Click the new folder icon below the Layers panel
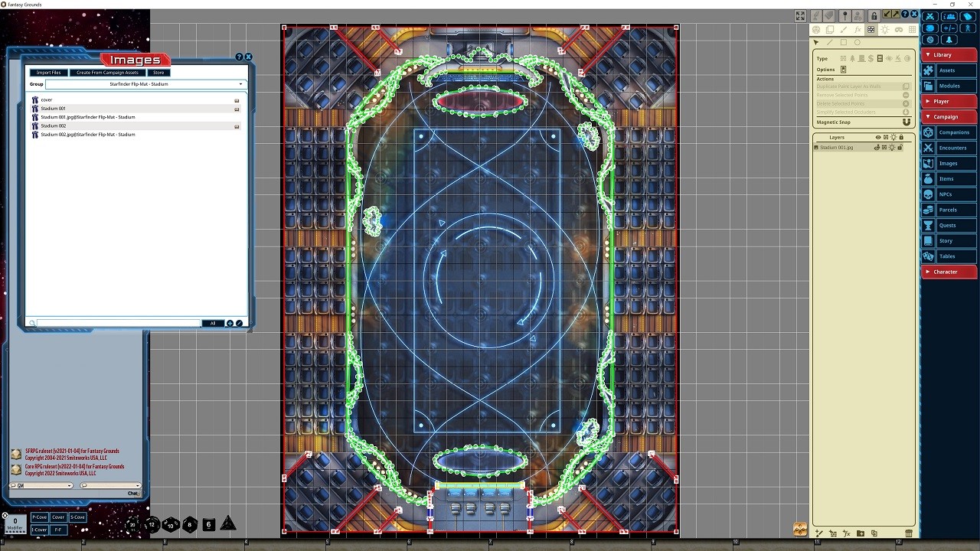The width and height of the screenshot is (980, 551). [861, 533]
